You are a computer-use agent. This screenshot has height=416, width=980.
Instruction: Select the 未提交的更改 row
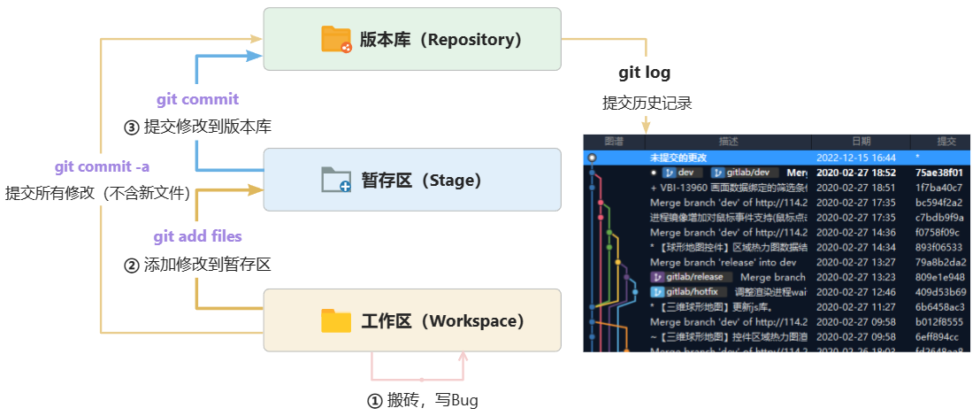pyautogui.click(x=778, y=158)
